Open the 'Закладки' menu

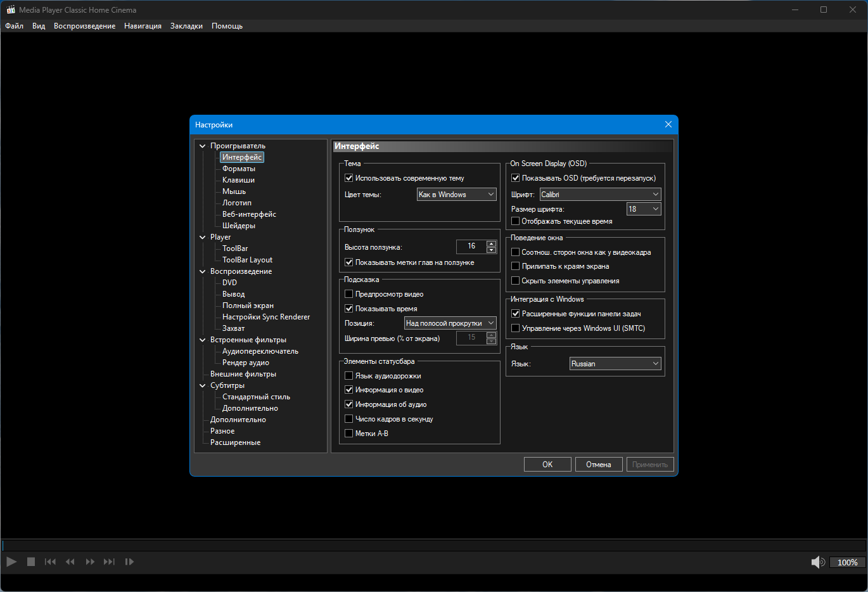pos(186,26)
